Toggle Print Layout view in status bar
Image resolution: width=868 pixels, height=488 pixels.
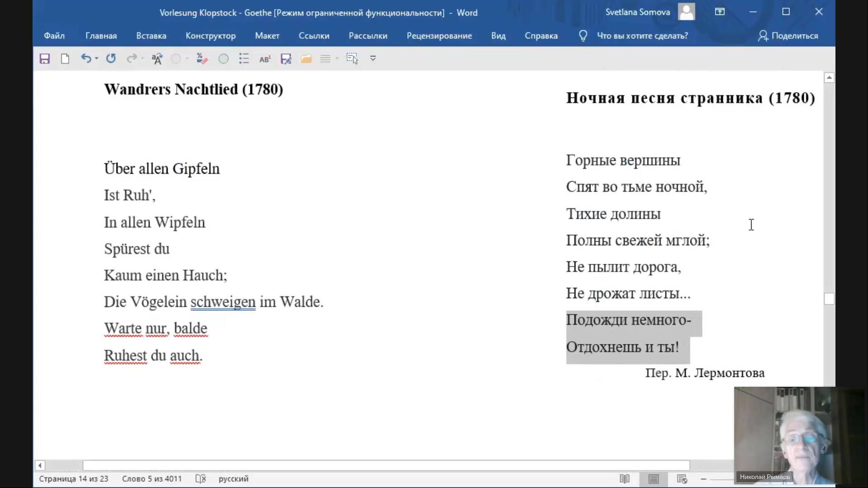click(x=654, y=479)
